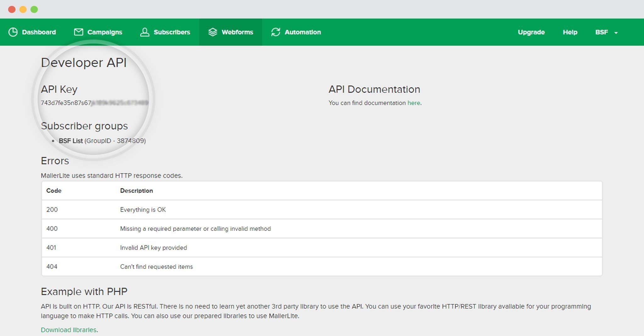Click the Dashboard clock icon
The image size is (644, 336).
point(13,32)
